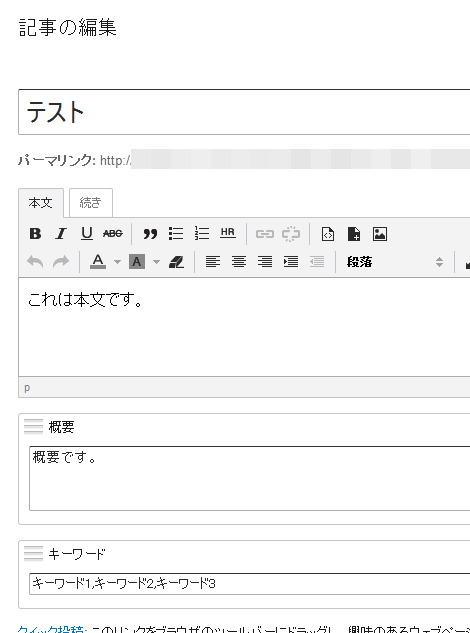Undo the last edit
Viewport: 470px width, 633px height.
(x=35, y=262)
